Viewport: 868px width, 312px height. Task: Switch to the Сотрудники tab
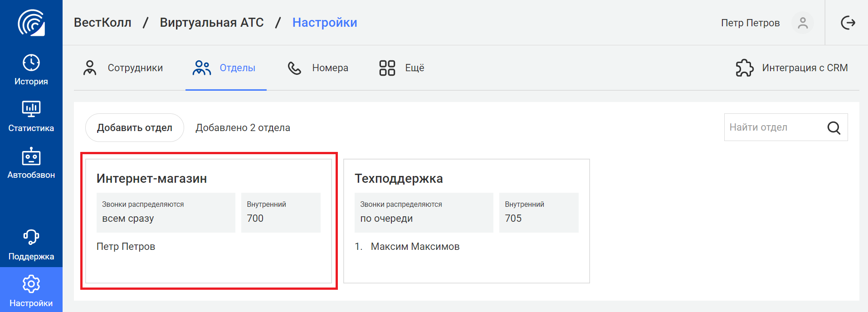[135, 68]
